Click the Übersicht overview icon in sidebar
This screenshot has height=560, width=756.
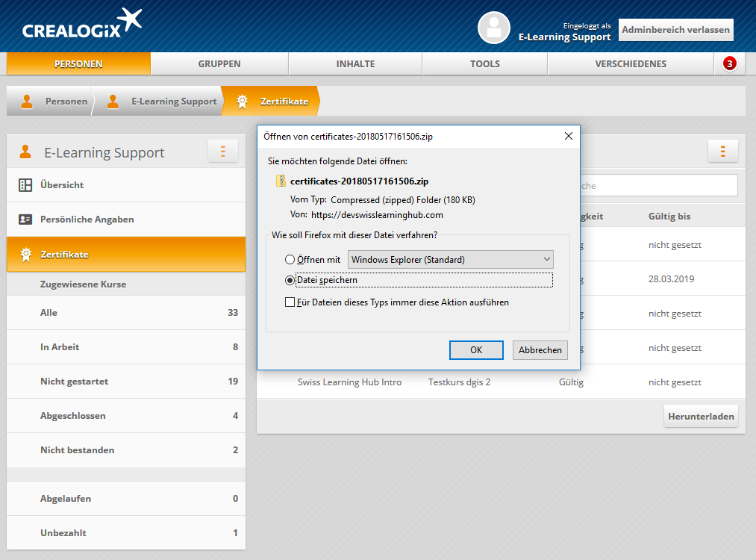25,185
